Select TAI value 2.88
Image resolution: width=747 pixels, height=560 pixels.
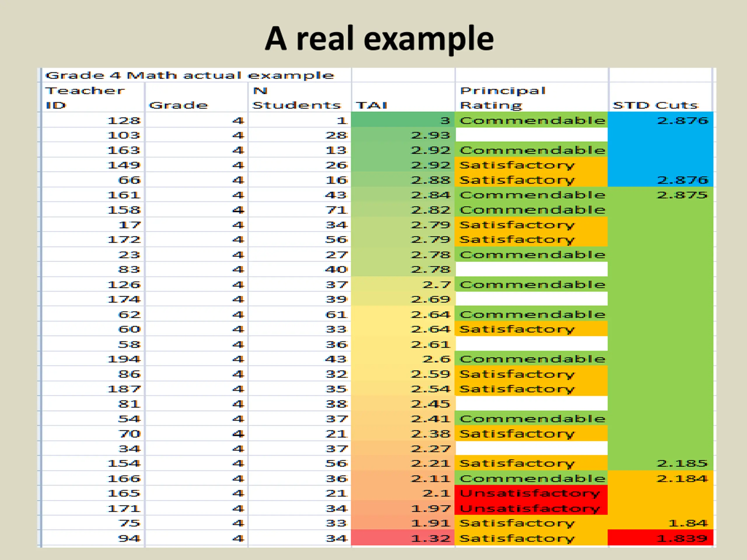coord(403,179)
